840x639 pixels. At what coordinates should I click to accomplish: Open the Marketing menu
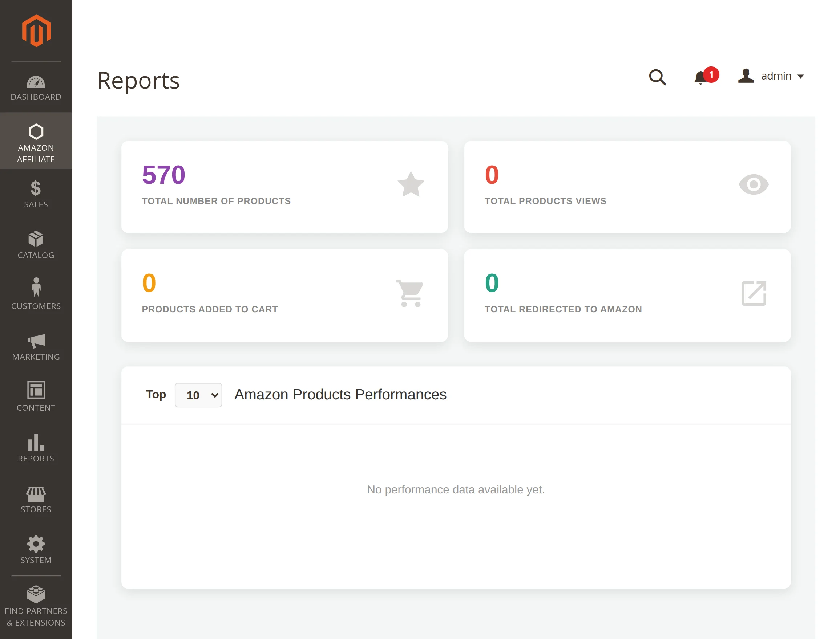point(36,346)
